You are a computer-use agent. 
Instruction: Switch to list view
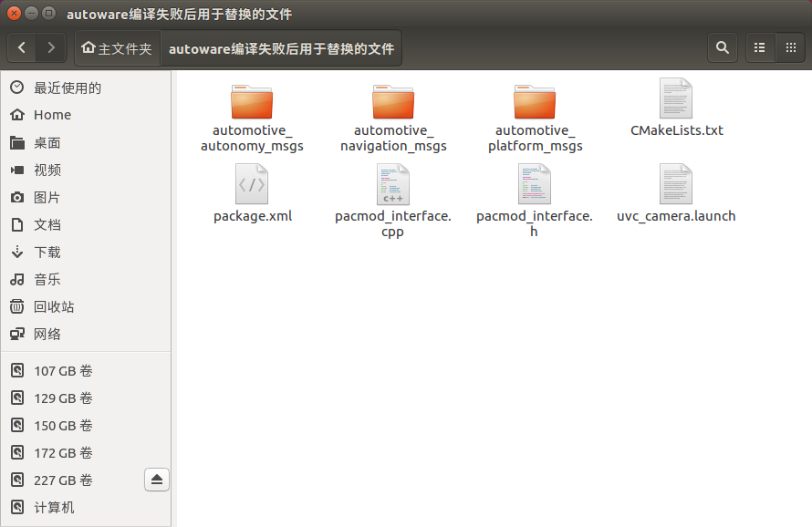(760, 48)
